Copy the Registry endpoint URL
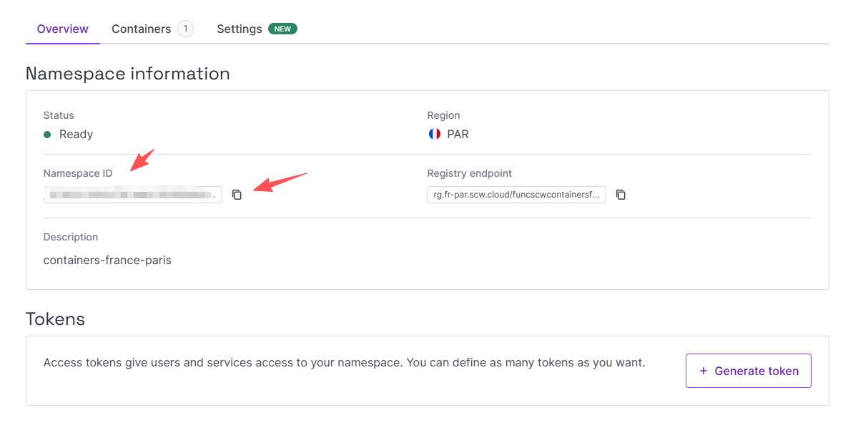This screenshot has width=868, height=428. pos(621,195)
